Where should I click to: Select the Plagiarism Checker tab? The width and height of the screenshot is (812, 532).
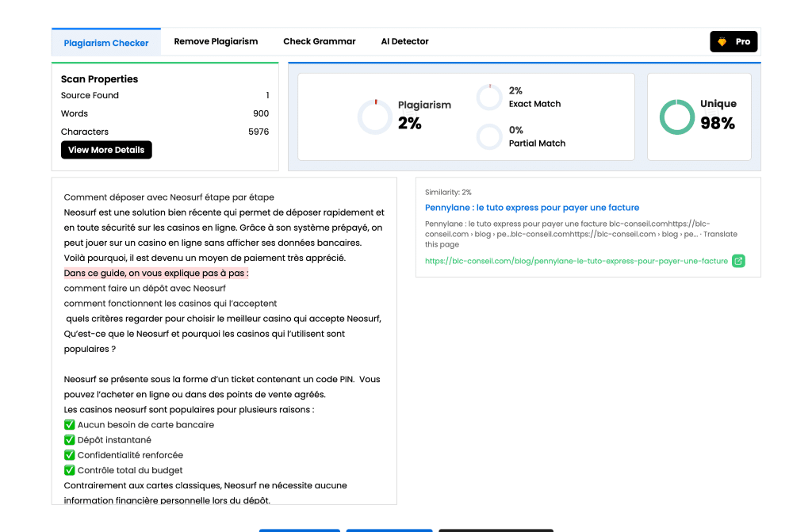pyautogui.click(x=106, y=43)
